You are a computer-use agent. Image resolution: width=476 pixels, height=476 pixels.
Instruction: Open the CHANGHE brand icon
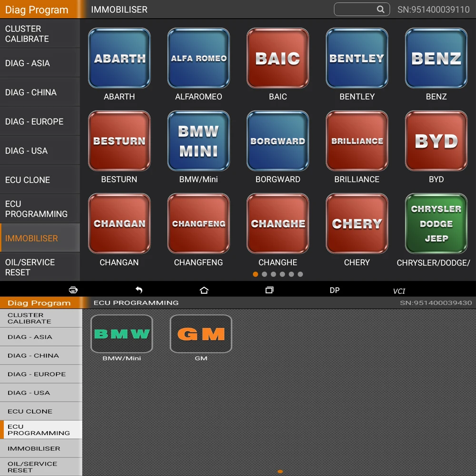point(278,224)
